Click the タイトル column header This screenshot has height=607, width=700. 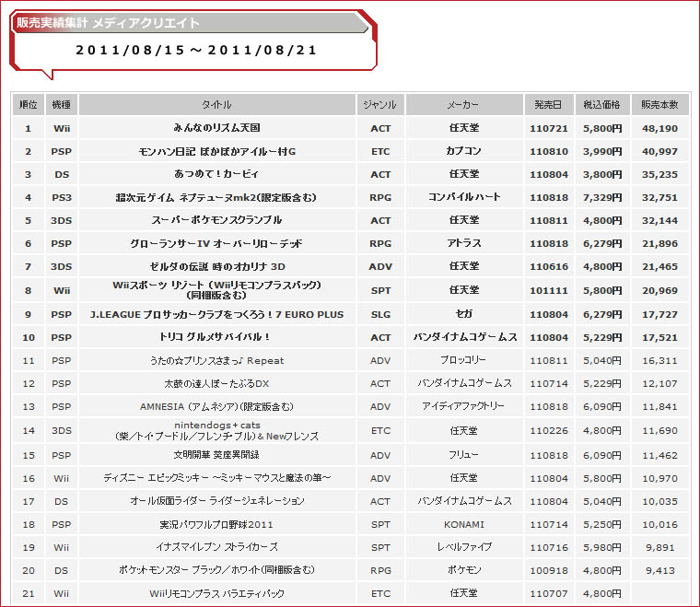pos(217,104)
